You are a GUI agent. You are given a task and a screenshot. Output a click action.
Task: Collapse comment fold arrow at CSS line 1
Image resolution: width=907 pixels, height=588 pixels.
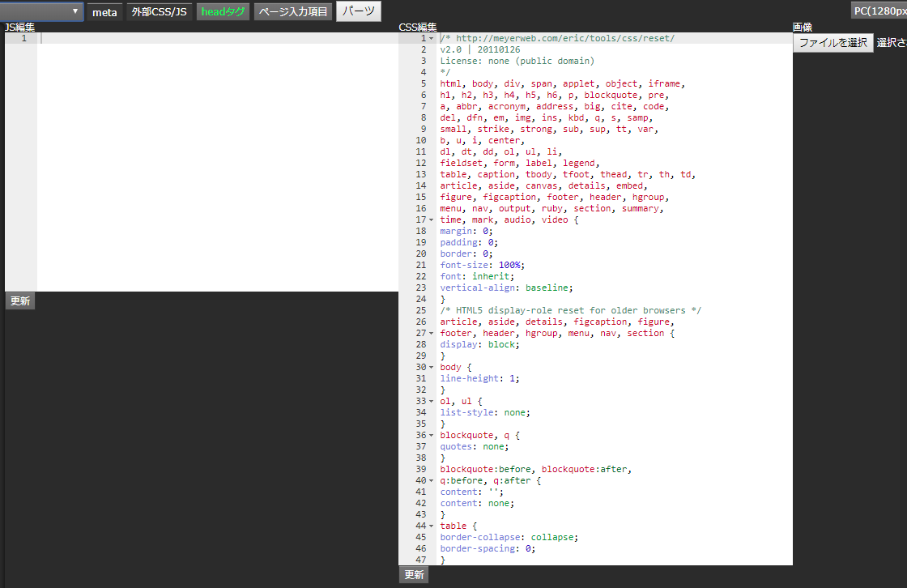point(431,39)
